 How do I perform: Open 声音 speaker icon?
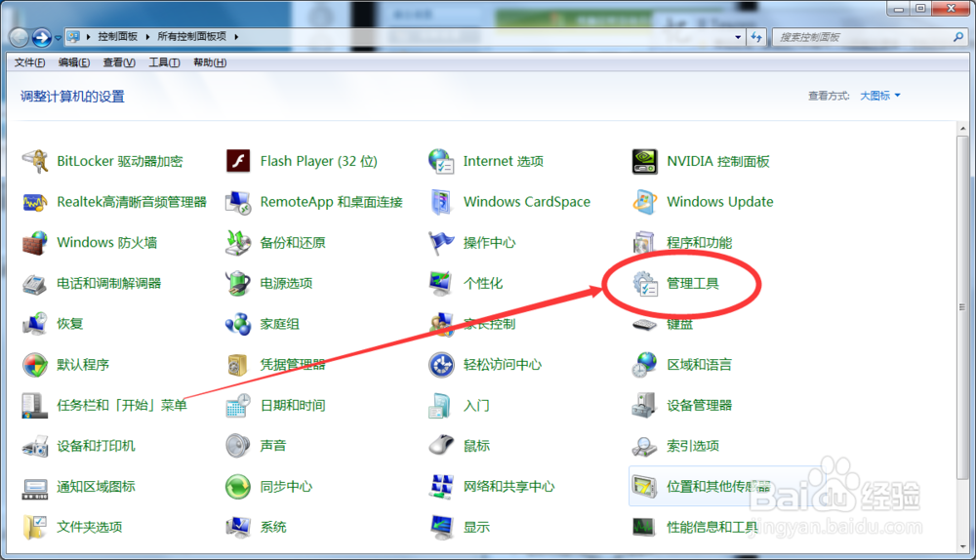pyautogui.click(x=238, y=446)
